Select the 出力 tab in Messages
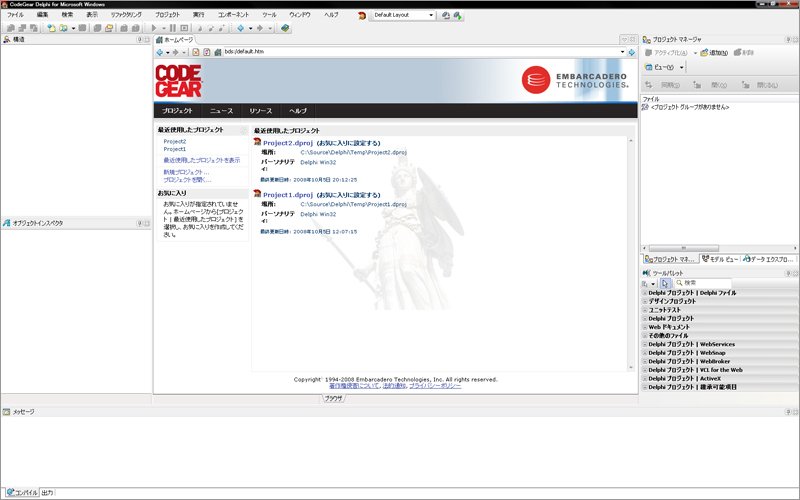Image resolution: width=800 pixels, height=500 pixels. click(47, 493)
